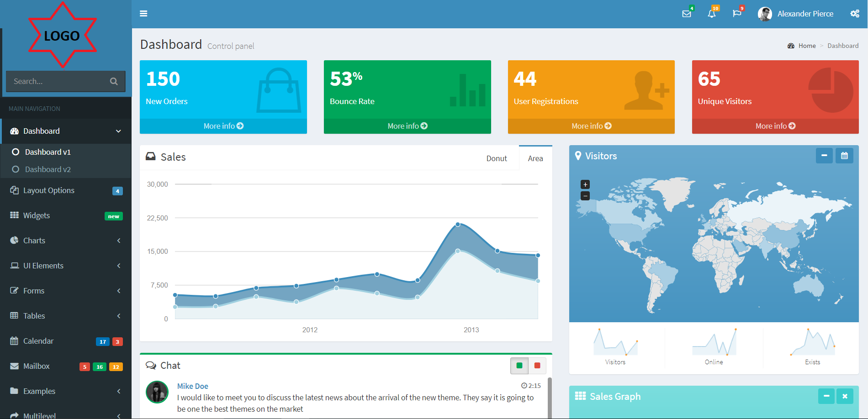Open the messages envelope icon
Viewport: 868px width, 419px height.
[686, 14]
